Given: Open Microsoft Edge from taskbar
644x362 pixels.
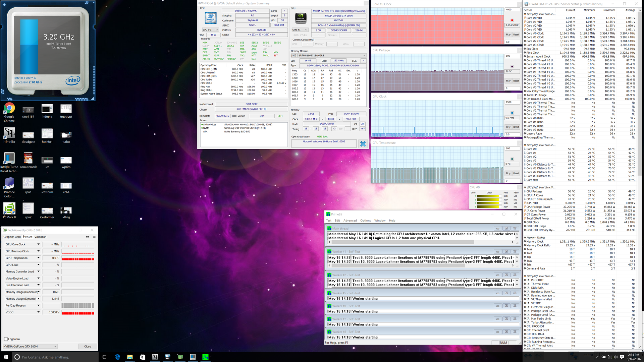Looking at the screenshot, I should [x=117, y=357].
